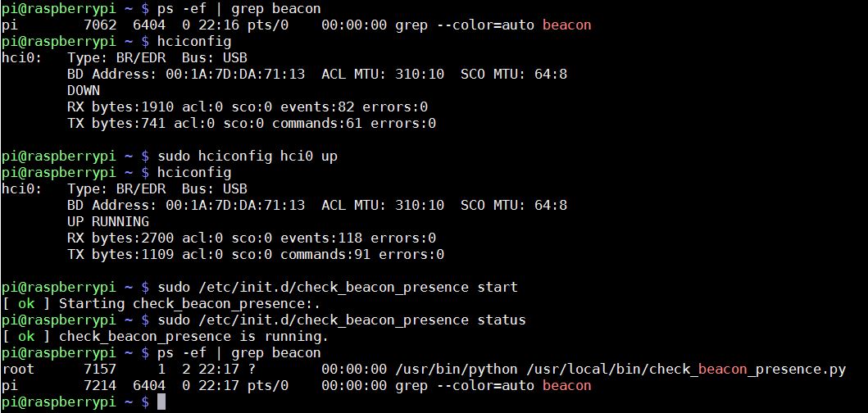Viewport: 868px width, 413px height.
Task: Click the terminal cursor block at last prompt
Action: coord(161,402)
